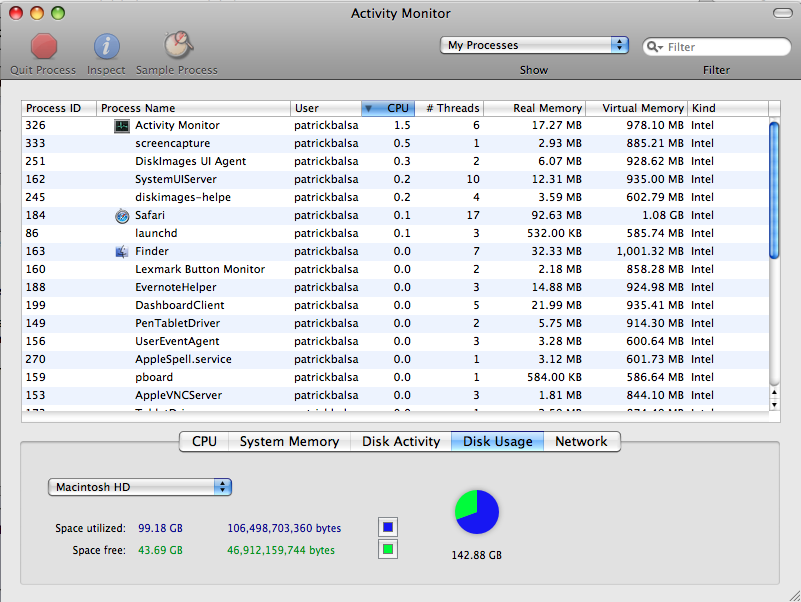801x602 pixels.
Task: Click the Quit Process label
Action: pos(43,70)
